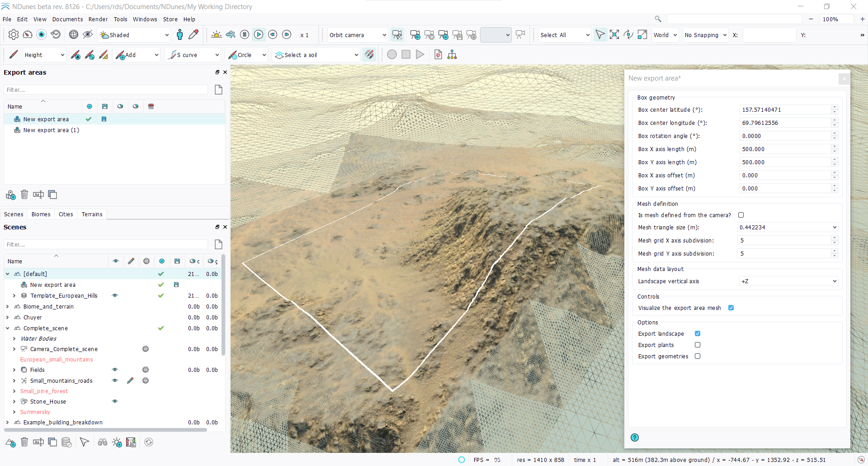Screen dimensions: 868x466
Task: Open the Render menu
Action: pos(98,19)
